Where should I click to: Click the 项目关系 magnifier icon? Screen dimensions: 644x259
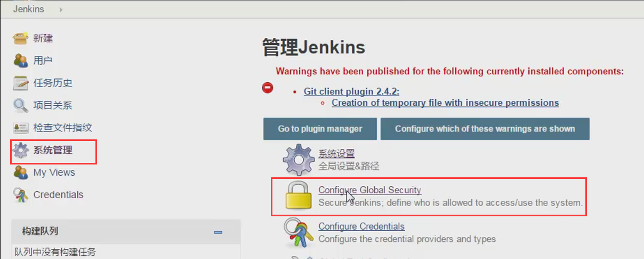point(21,105)
